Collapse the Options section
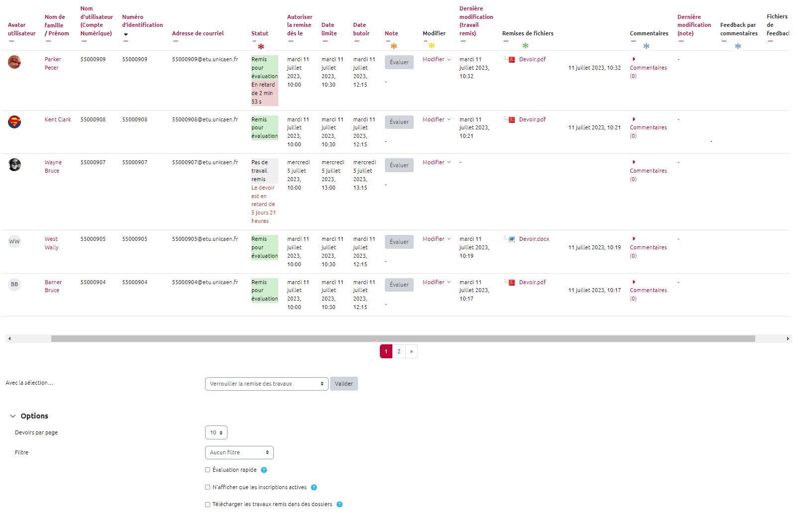This screenshot has width=812, height=519. point(13,416)
